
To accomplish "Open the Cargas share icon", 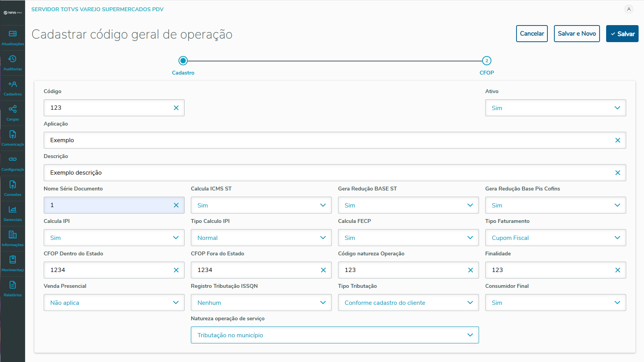I will (13, 109).
